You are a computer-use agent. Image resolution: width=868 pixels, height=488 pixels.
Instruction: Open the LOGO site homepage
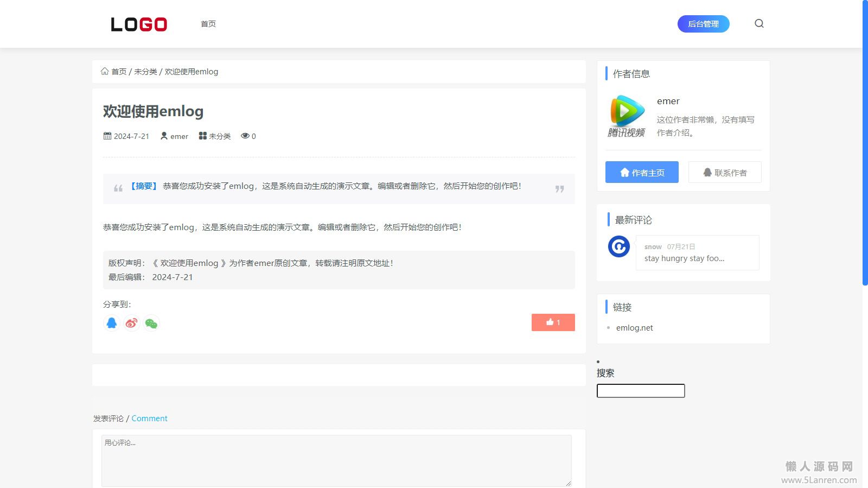[x=139, y=24]
